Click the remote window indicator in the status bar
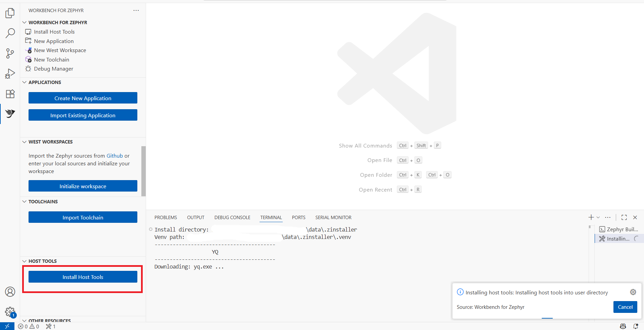 click(x=7, y=326)
